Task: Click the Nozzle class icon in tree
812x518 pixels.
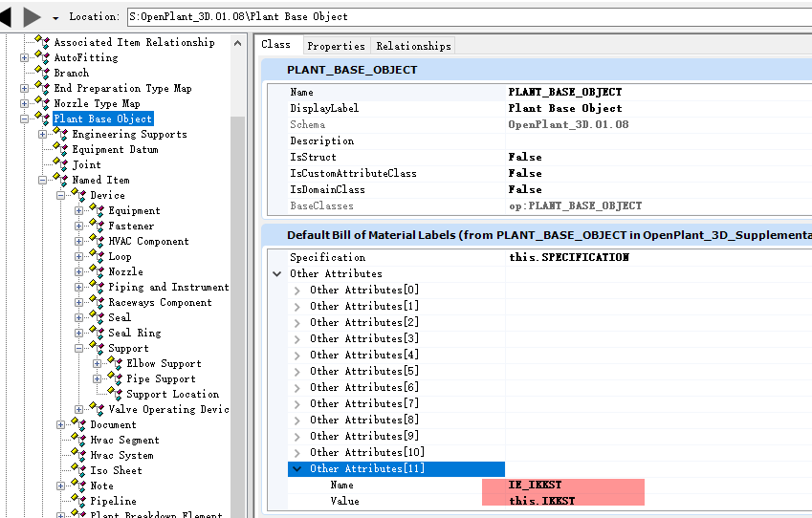Action: click(97, 271)
